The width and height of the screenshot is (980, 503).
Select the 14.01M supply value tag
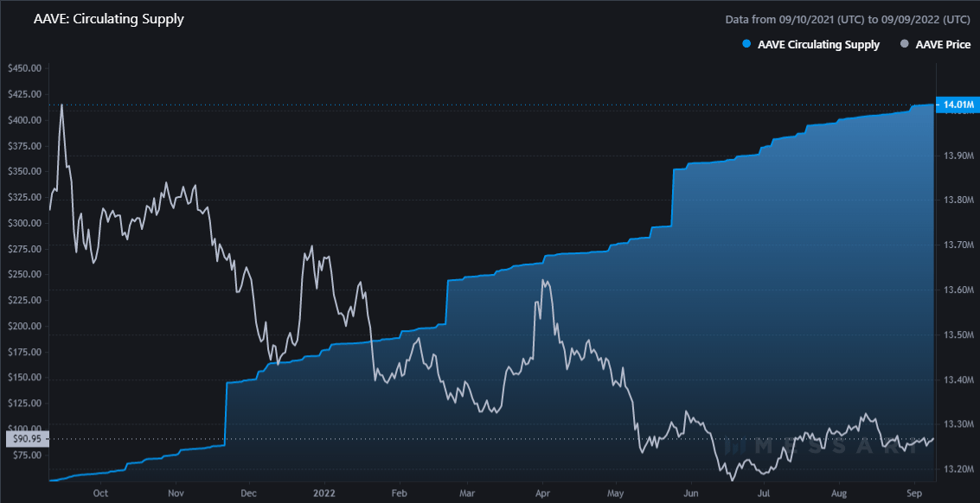pyautogui.click(x=956, y=105)
